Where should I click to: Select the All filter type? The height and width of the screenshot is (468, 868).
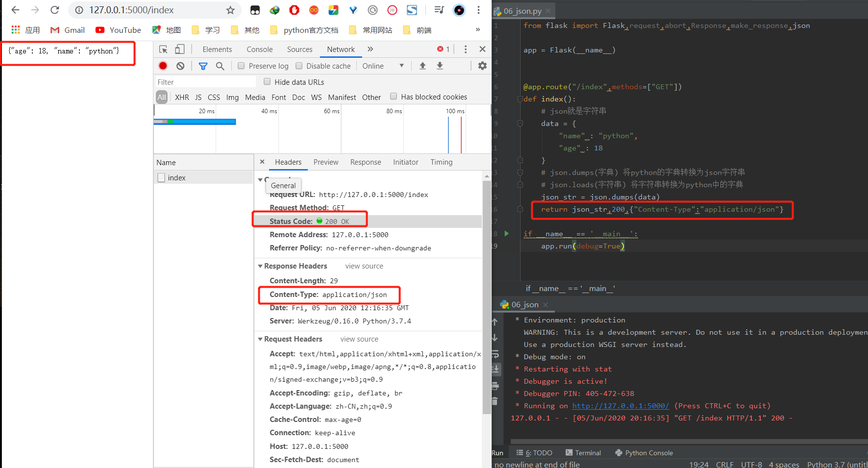pyautogui.click(x=162, y=97)
